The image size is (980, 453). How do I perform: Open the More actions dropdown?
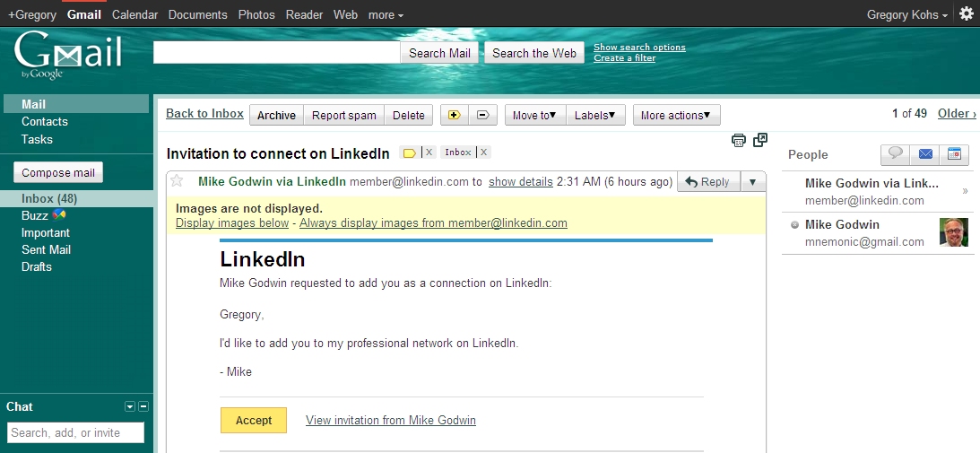pyautogui.click(x=676, y=115)
